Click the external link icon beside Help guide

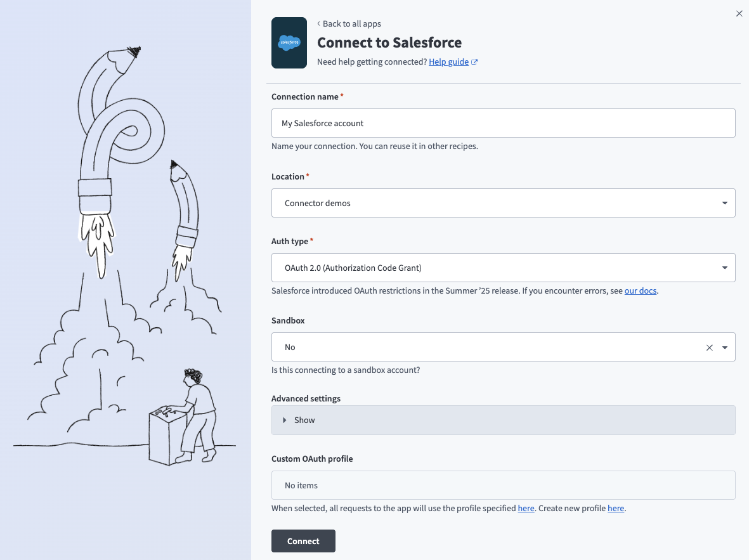point(474,61)
